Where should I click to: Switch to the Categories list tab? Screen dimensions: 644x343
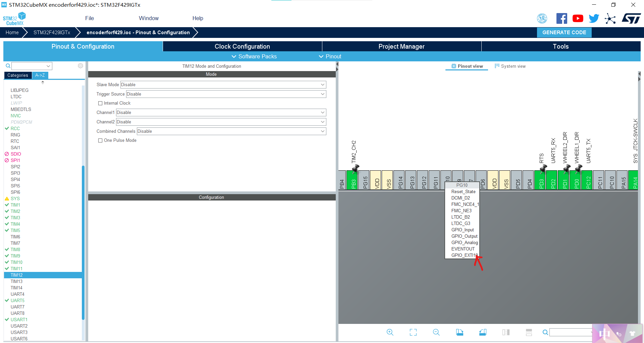click(x=18, y=75)
